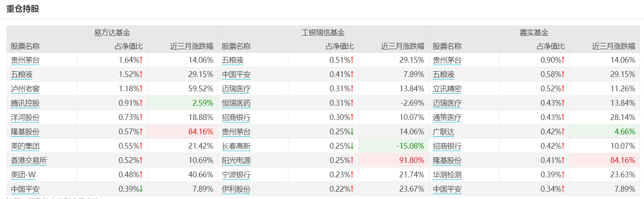Open the 美的集团 stock link
The height and width of the screenshot is (199, 644).
(x=25, y=146)
